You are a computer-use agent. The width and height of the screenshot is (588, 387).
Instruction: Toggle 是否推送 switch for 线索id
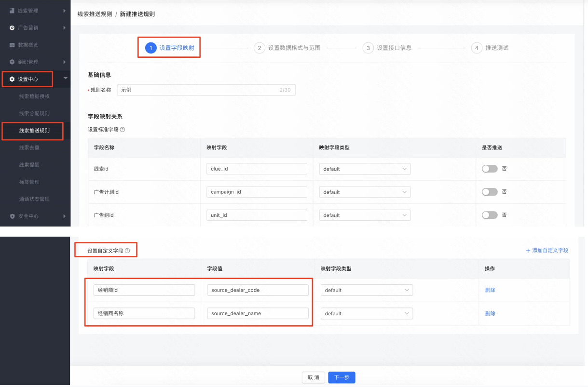point(489,169)
